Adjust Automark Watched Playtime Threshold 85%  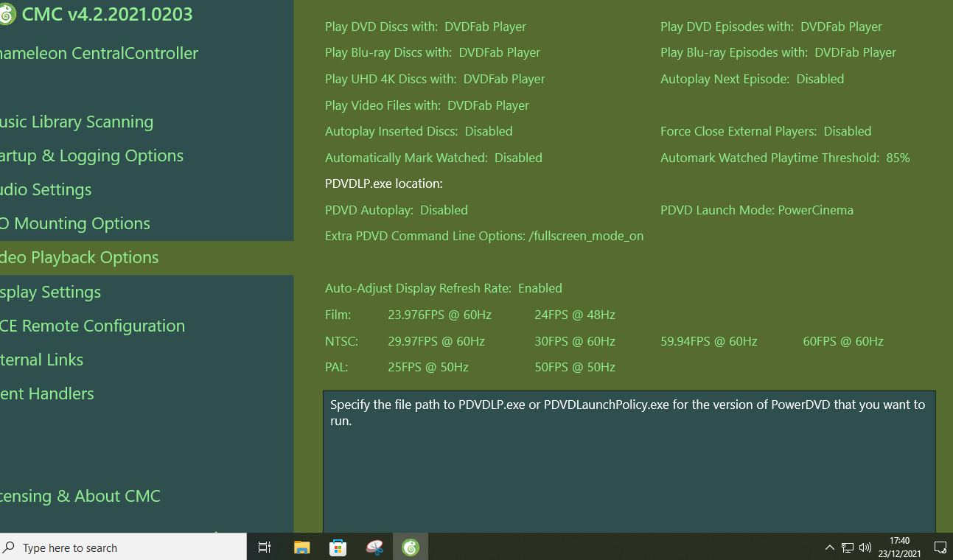pos(785,158)
